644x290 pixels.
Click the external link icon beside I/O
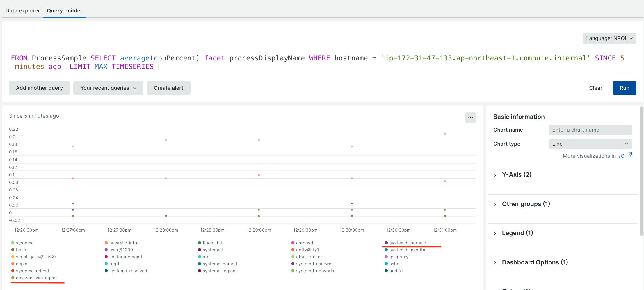(x=629, y=155)
